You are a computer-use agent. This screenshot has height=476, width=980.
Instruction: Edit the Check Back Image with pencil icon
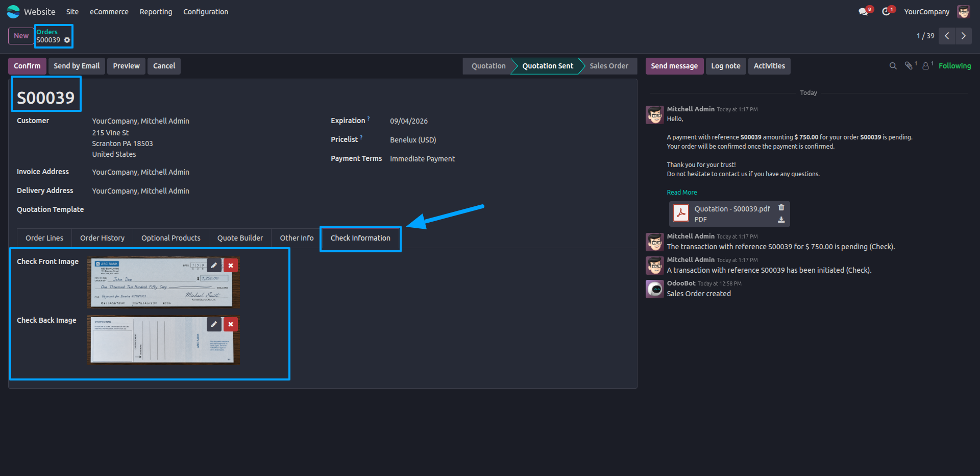pyautogui.click(x=214, y=324)
